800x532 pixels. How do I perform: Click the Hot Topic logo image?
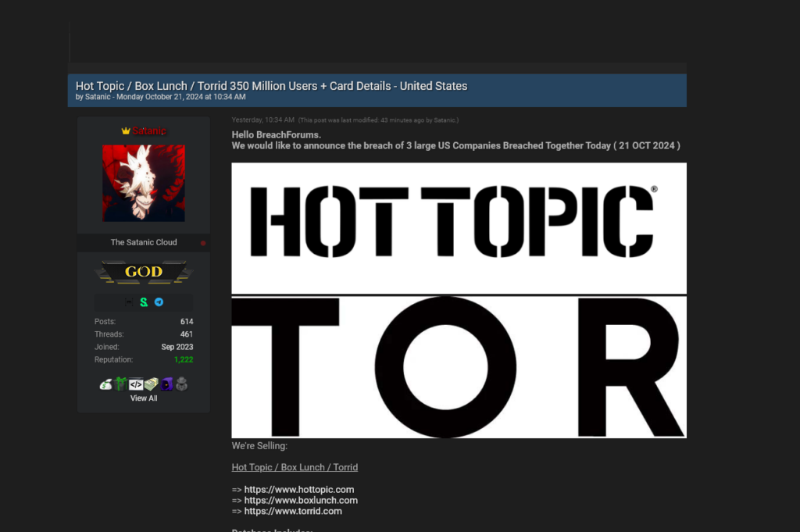click(x=459, y=228)
